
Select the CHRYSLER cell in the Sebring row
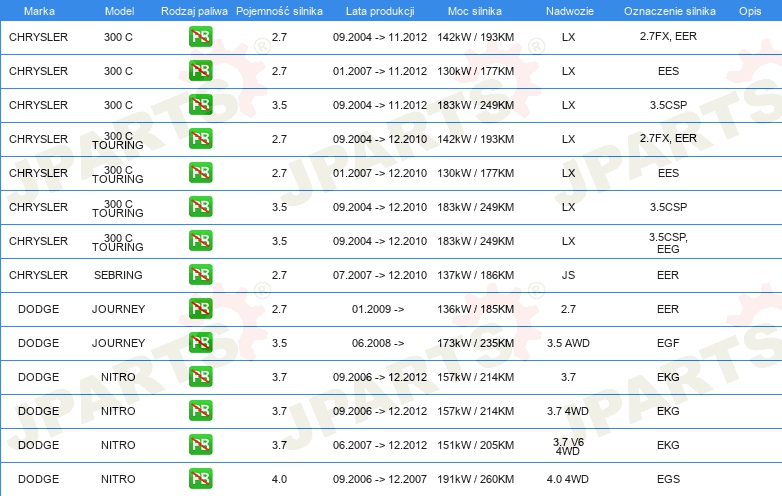click(38, 275)
